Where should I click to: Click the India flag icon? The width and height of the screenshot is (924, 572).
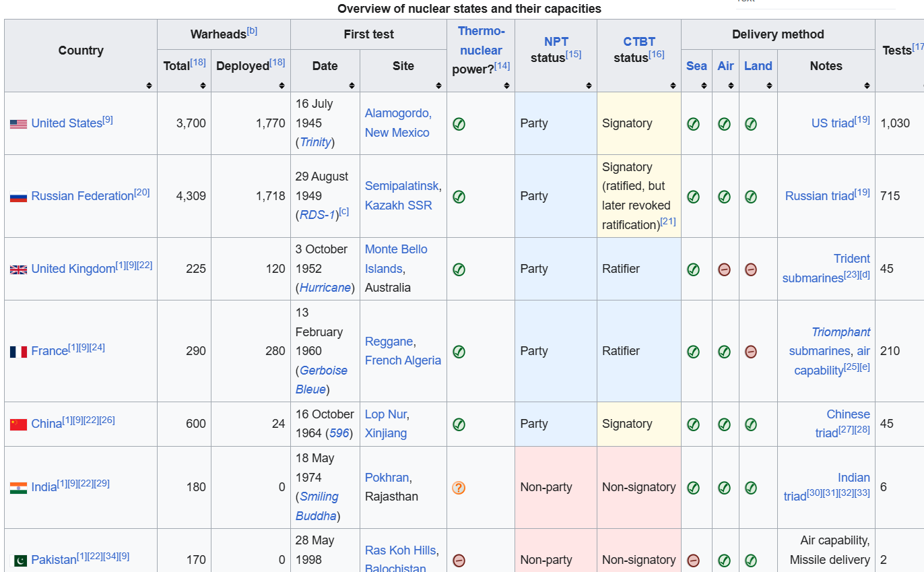coord(18,488)
